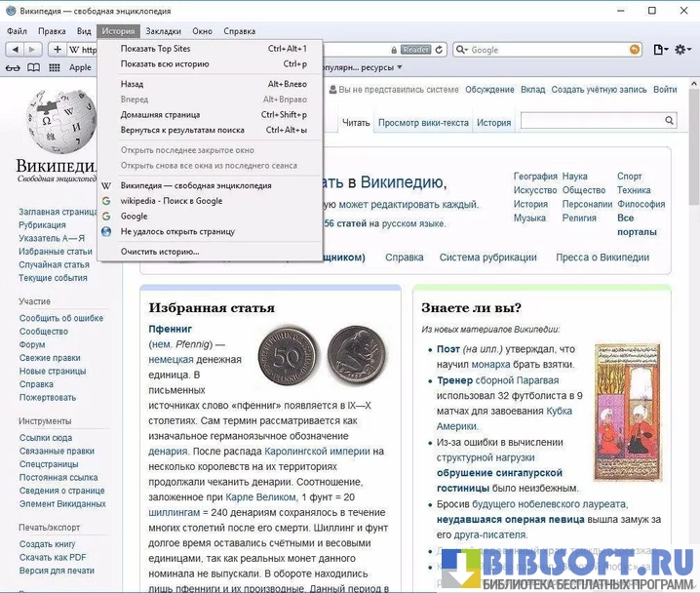Click the orange snapback icon in Google search
The image size is (700, 593).
point(635,49)
